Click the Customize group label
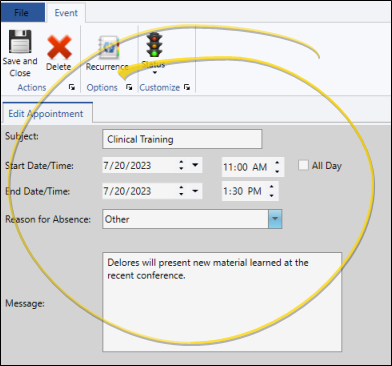392x366 pixels. 160,87
